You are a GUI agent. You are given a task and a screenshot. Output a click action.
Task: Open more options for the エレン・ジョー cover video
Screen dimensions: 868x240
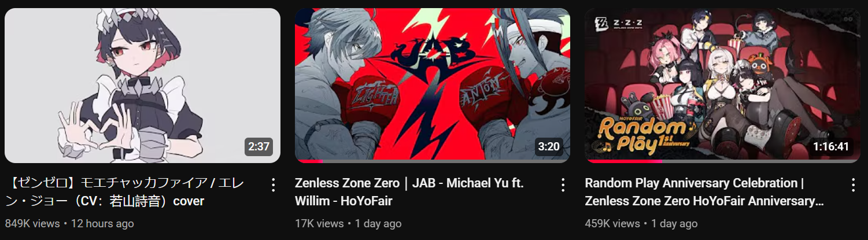274,185
